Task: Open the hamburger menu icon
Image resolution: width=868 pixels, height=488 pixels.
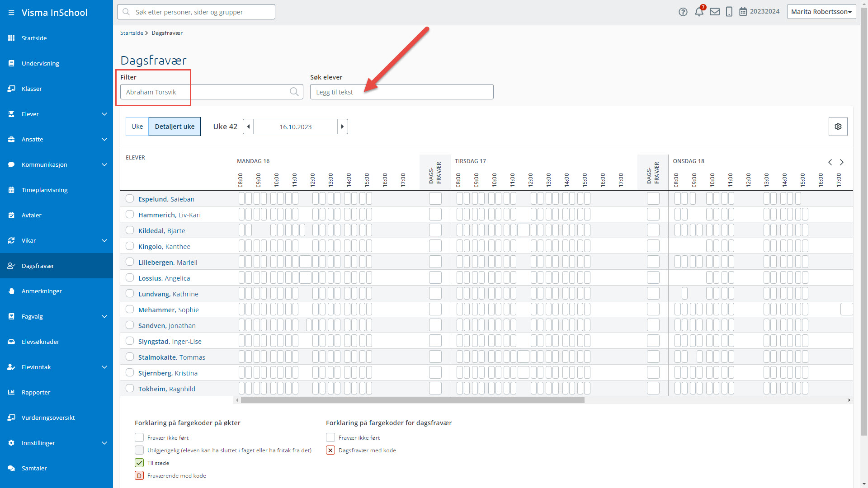Action: (11, 13)
